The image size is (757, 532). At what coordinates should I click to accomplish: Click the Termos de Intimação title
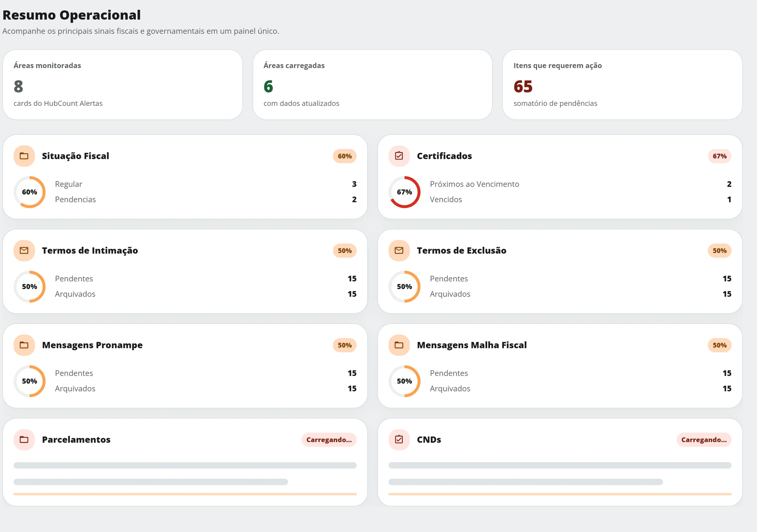[x=90, y=250]
